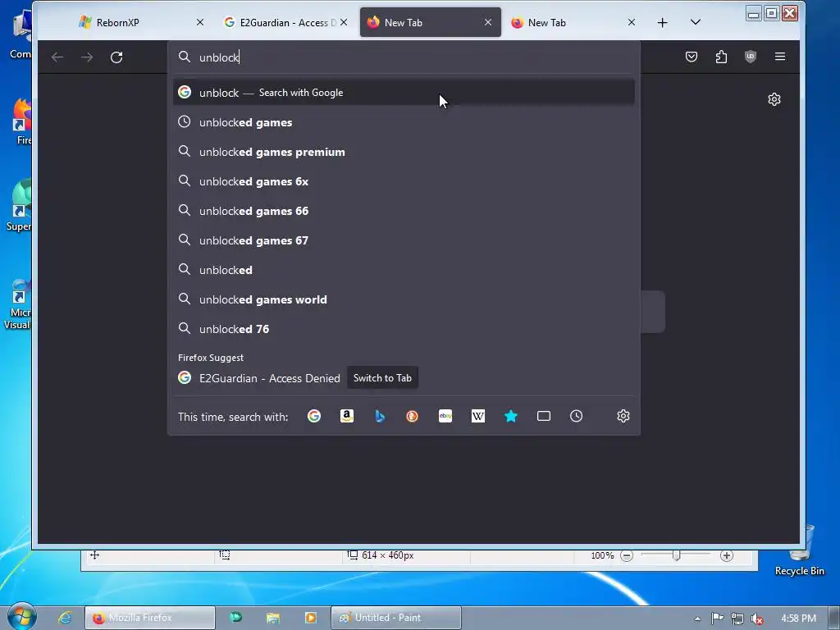Search this time with Wikipedia
The image size is (840, 630).
(x=478, y=416)
